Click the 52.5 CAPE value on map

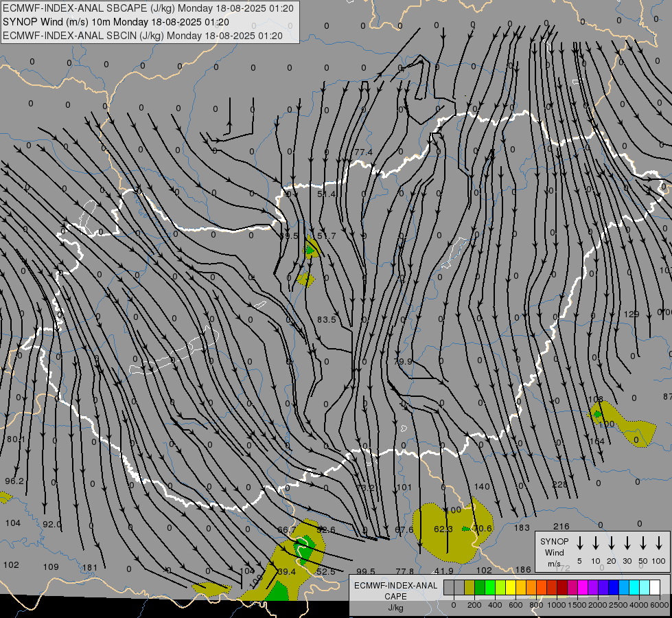coord(326,572)
